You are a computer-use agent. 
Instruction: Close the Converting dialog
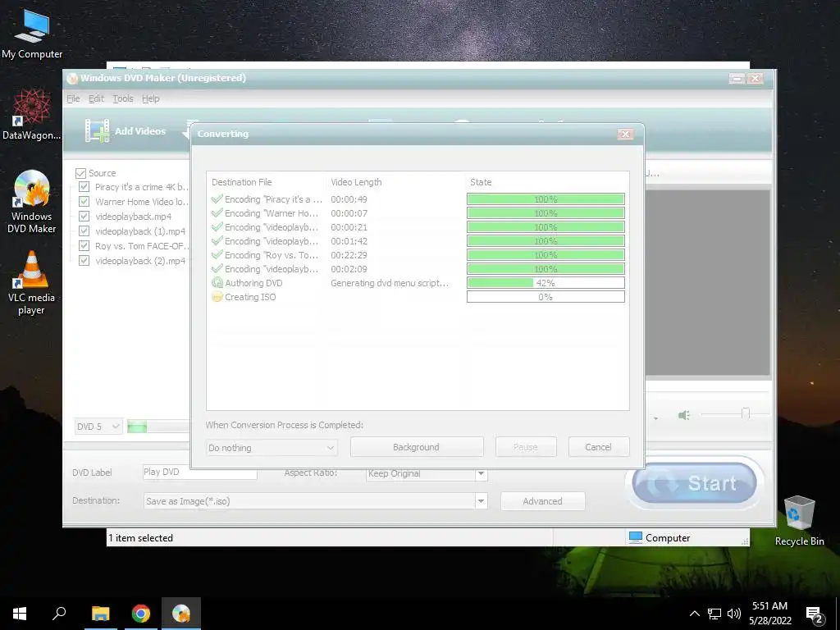point(624,134)
